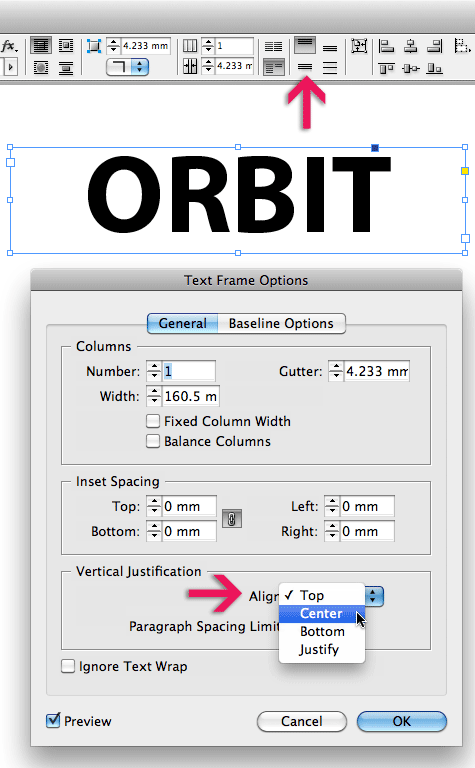Viewport: 475px width, 768px height.
Task: Click the Align Horizontal Centers icon
Action: [x=410, y=47]
